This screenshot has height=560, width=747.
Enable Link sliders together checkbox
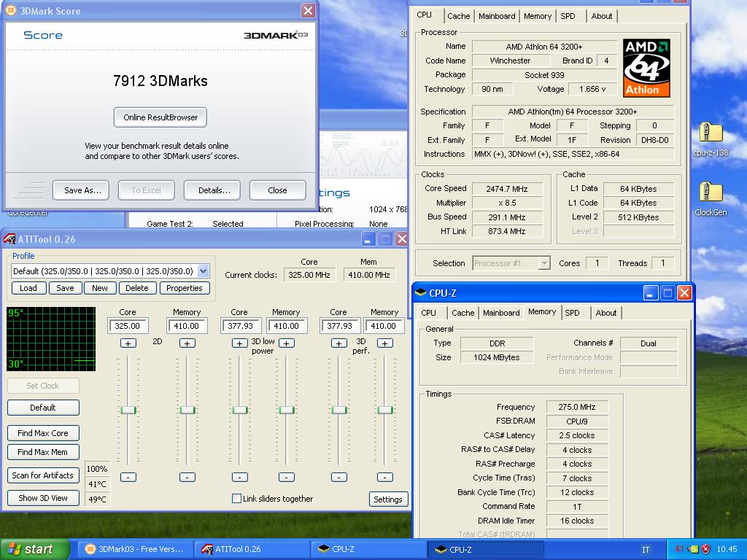[236, 499]
